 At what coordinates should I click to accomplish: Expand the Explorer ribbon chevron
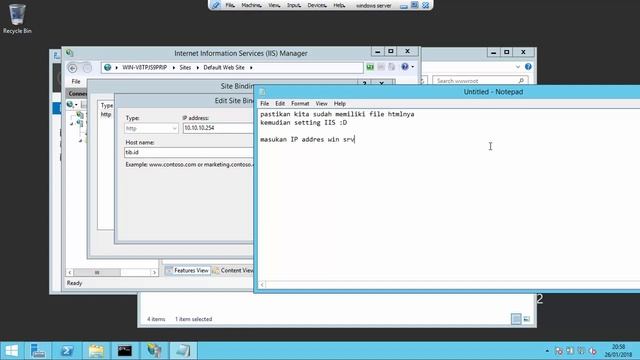(x=518, y=67)
